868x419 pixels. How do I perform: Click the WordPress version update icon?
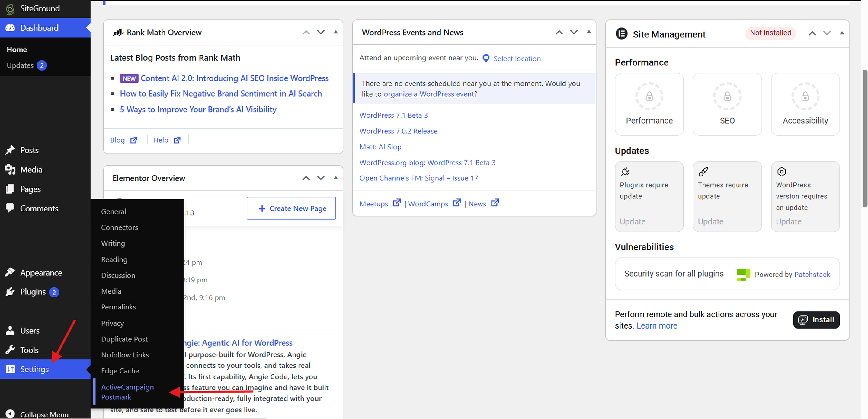click(x=781, y=172)
